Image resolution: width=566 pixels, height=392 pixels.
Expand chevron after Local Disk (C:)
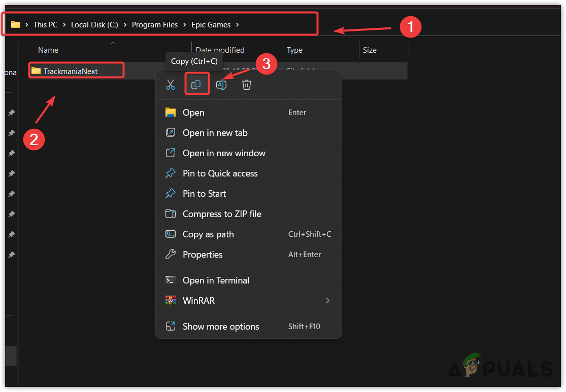[x=125, y=25]
